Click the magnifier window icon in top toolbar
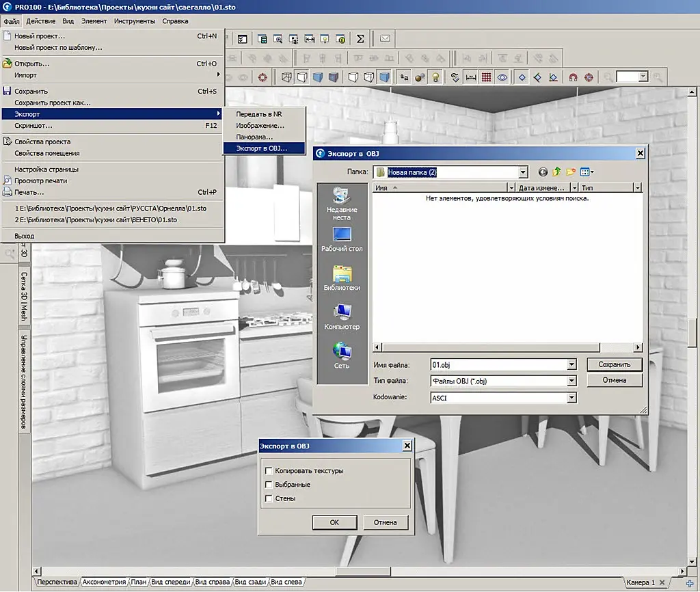700x592 pixels. point(278,39)
